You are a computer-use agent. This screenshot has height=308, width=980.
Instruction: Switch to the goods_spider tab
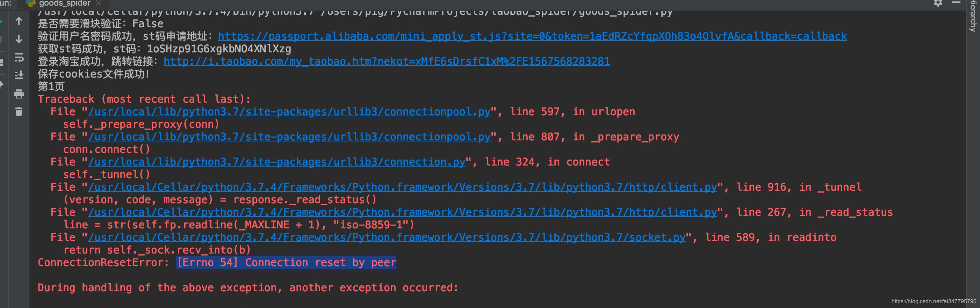tap(64, 3)
